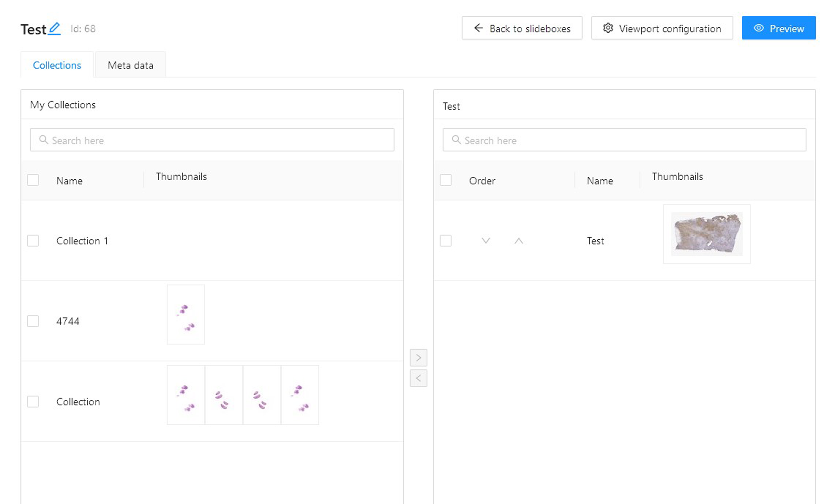The width and height of the screenshot is (835, 504).
Task: Click the pencil edit icon beside Test title
Action: (x=55, y=29)
